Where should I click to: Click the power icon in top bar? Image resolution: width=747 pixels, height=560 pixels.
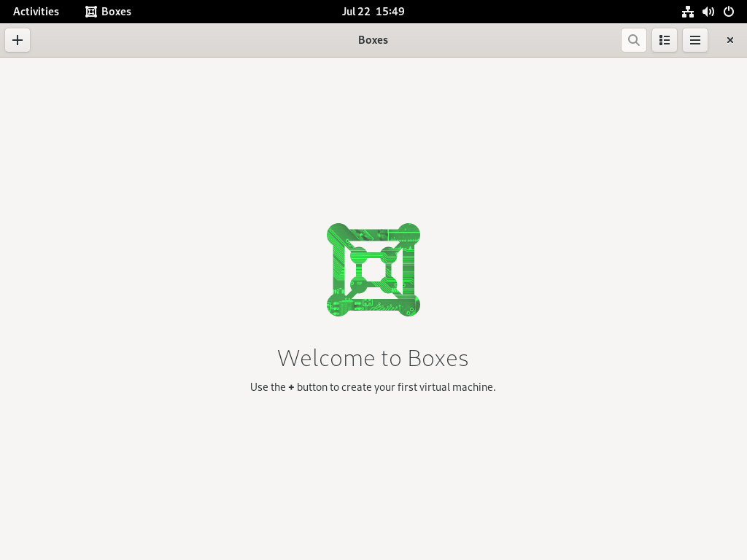coord(729,12)
